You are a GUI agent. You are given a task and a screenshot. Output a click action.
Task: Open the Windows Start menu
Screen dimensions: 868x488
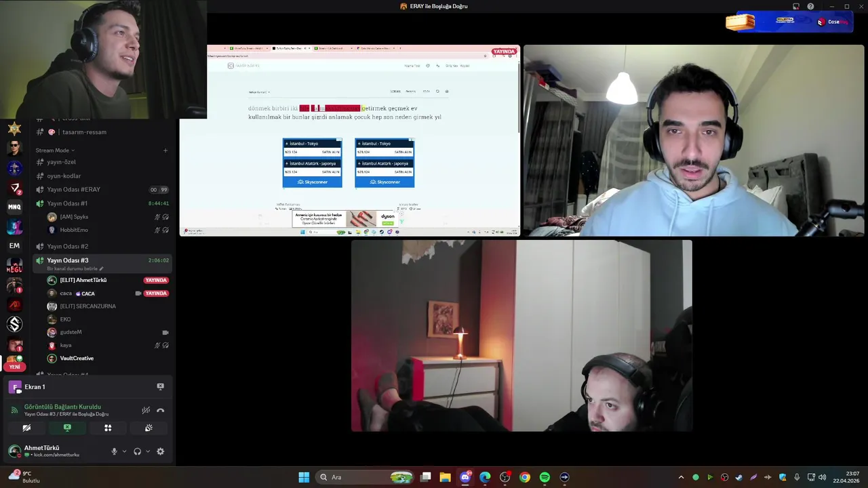(304, 477)
